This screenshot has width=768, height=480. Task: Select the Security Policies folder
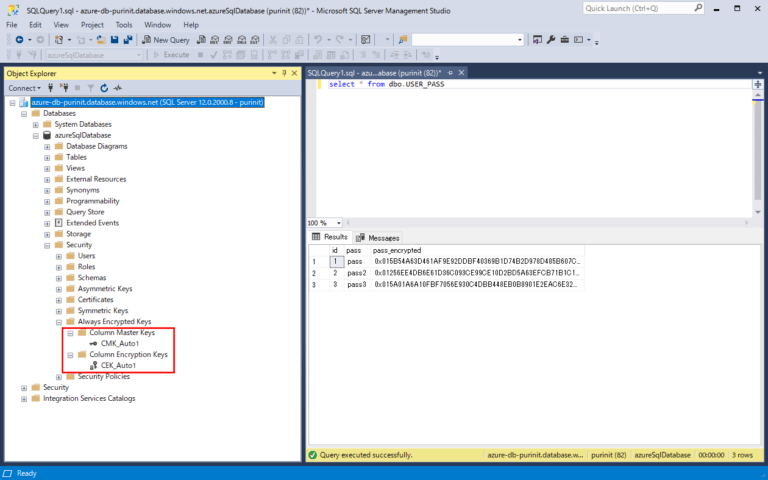tap(103, 376)
